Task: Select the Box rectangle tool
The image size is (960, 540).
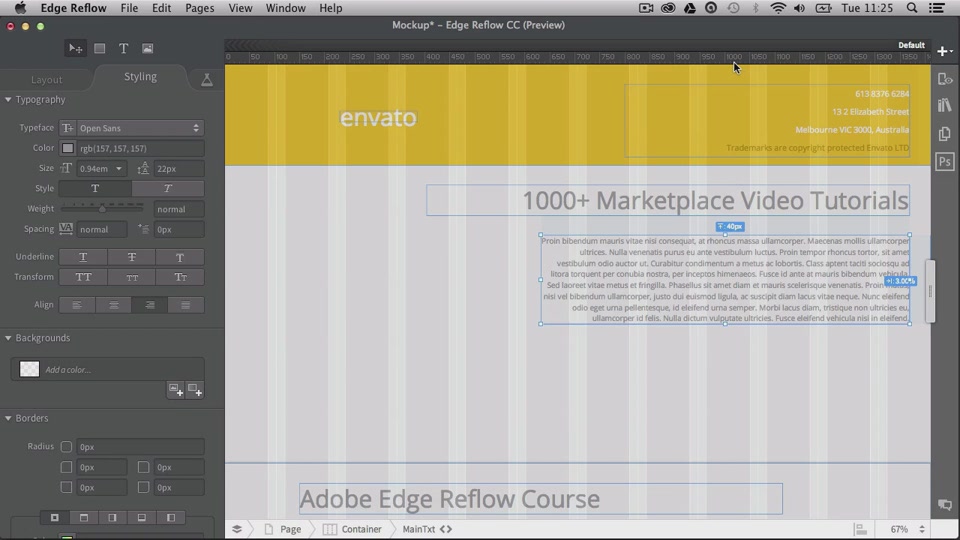Action: (99, 48)
